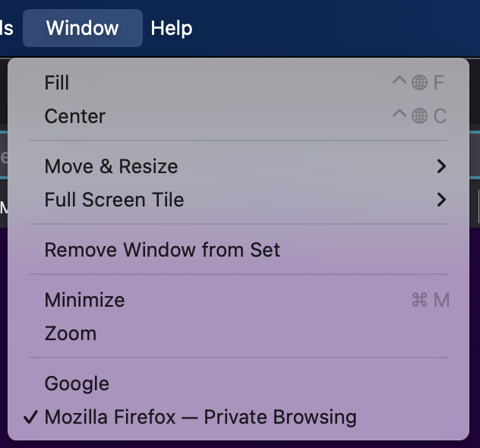
Task: Click Remove Window from Set
Action: pos(238,250)
